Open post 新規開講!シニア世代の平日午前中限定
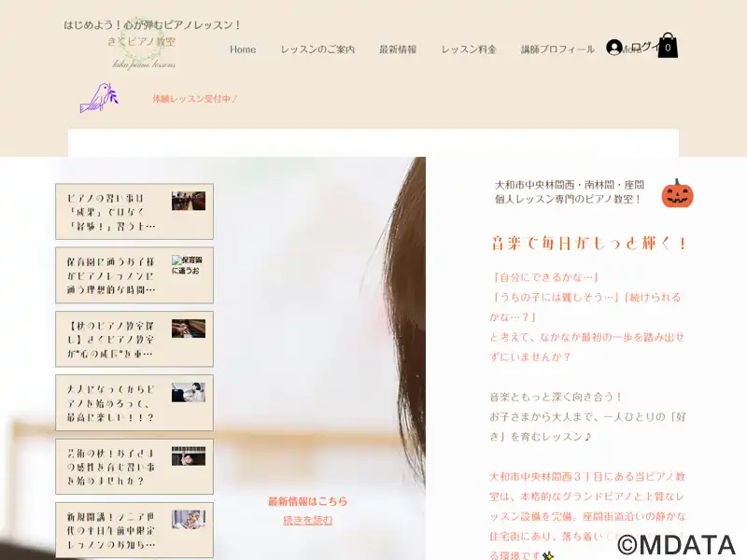 (111, 530)
